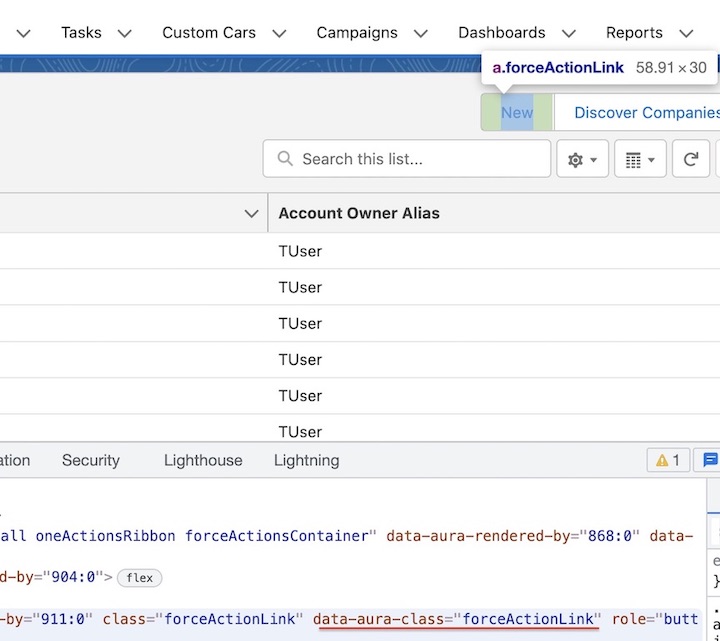This screenshot has height=641, width=720.
Task: Refresh the list with the reload icon
Action: [690, 159]
